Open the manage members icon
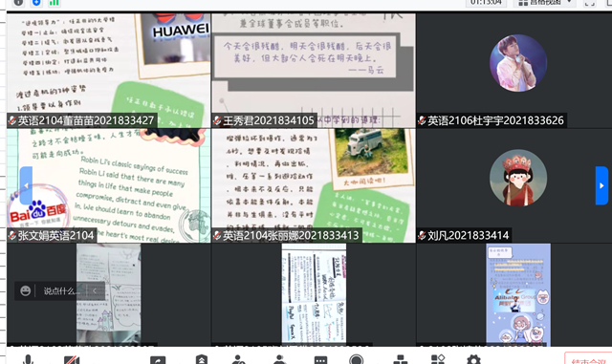 279,359
